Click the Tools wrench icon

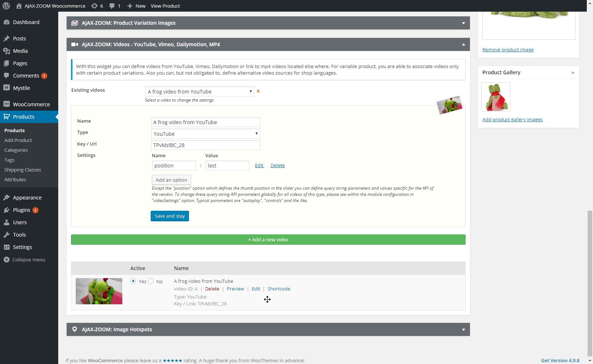tap(7, 235)
